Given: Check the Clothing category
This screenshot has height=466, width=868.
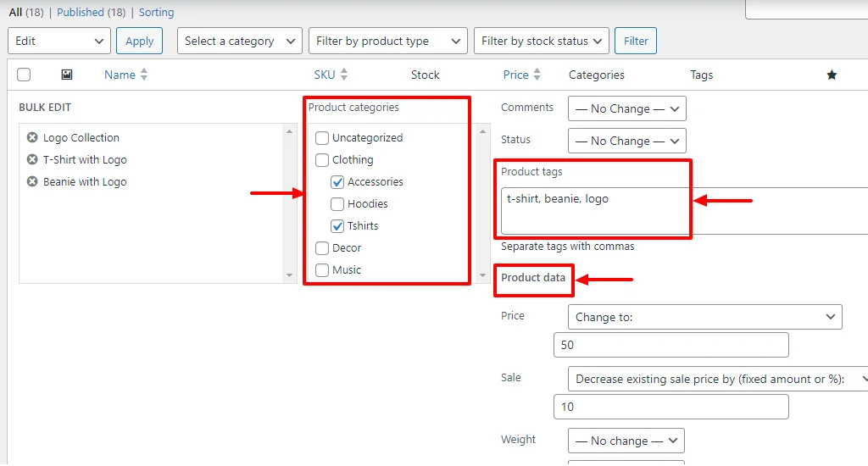Looking at the screenshot, I should (321, 159).
